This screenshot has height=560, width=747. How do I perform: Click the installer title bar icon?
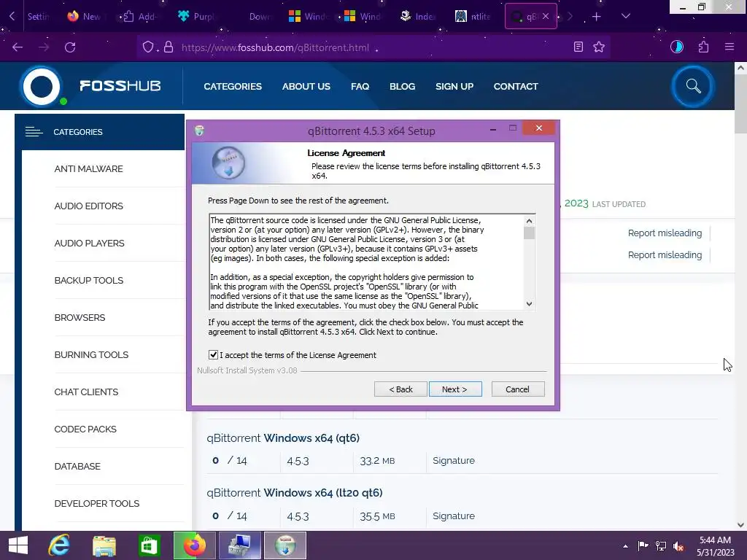200,131
